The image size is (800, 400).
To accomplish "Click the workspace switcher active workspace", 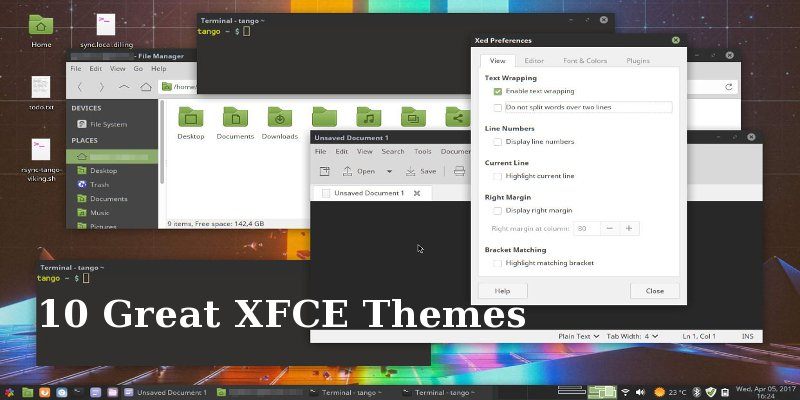I will (602, 392).
